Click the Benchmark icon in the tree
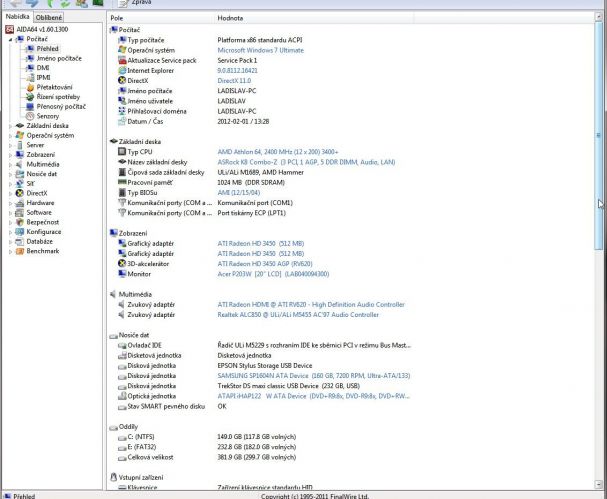This screenshot has width=607, height=499. point(20,251)
